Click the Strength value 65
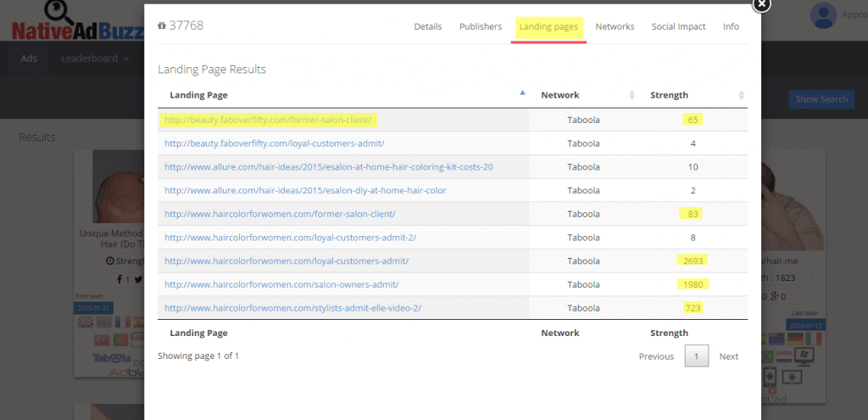 pyautogui.click(x=693, y=120)
